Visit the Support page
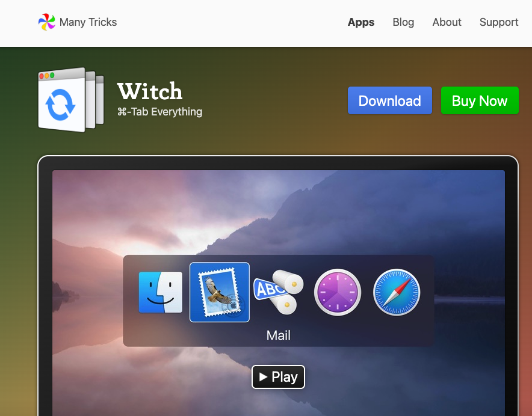The height and width of the screenshot is (416, 532). (499, 22)
